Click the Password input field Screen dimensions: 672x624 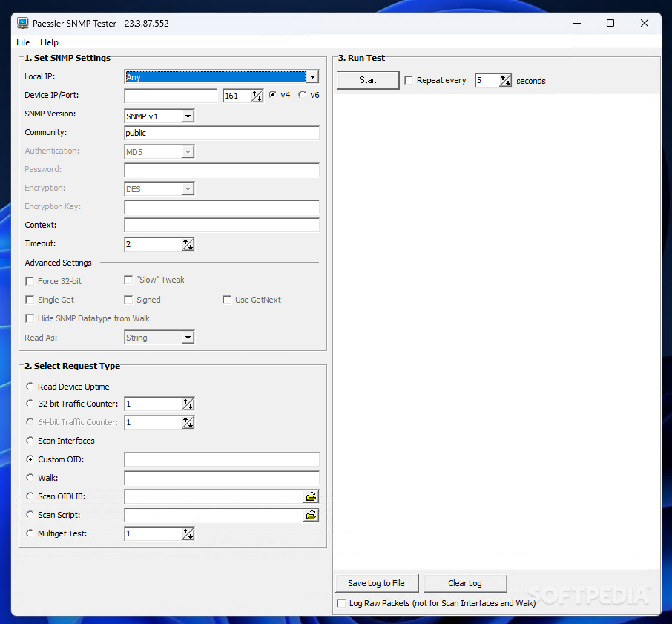(222, 170)
